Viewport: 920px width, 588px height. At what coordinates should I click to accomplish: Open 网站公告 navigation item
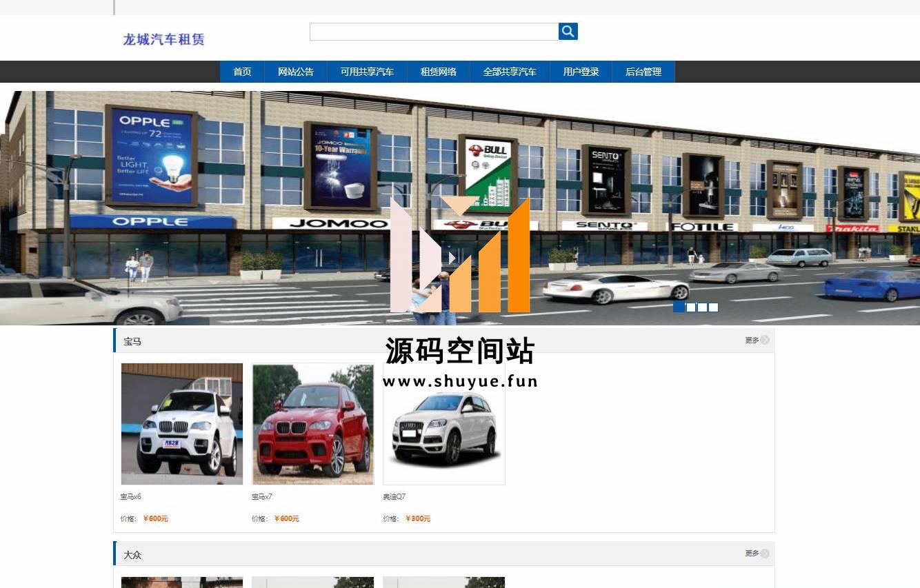click(x=296, y=72)
